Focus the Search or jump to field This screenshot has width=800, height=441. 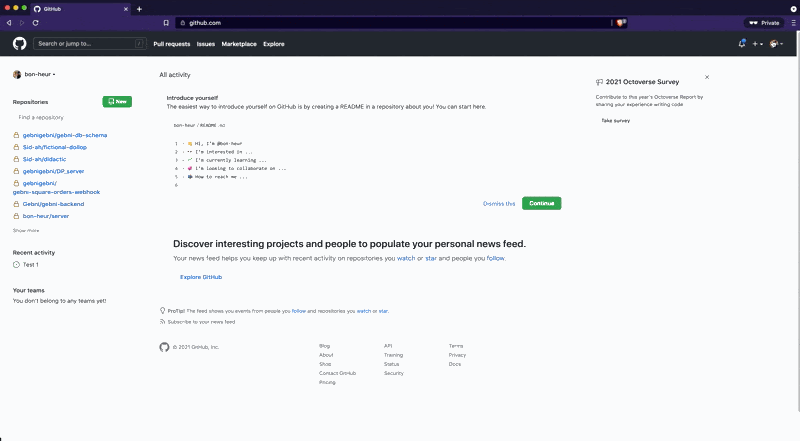click(x=90, y=43)
